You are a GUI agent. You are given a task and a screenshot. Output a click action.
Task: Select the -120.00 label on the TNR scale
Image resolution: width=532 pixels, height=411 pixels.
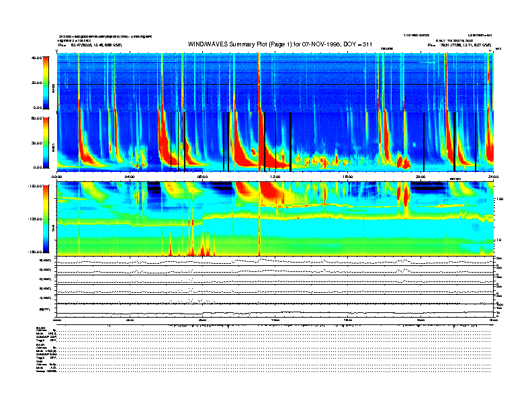point(35,186)
